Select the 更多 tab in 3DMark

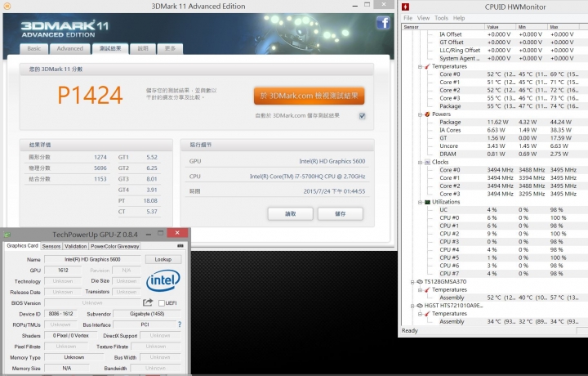(x=170, y=49)
